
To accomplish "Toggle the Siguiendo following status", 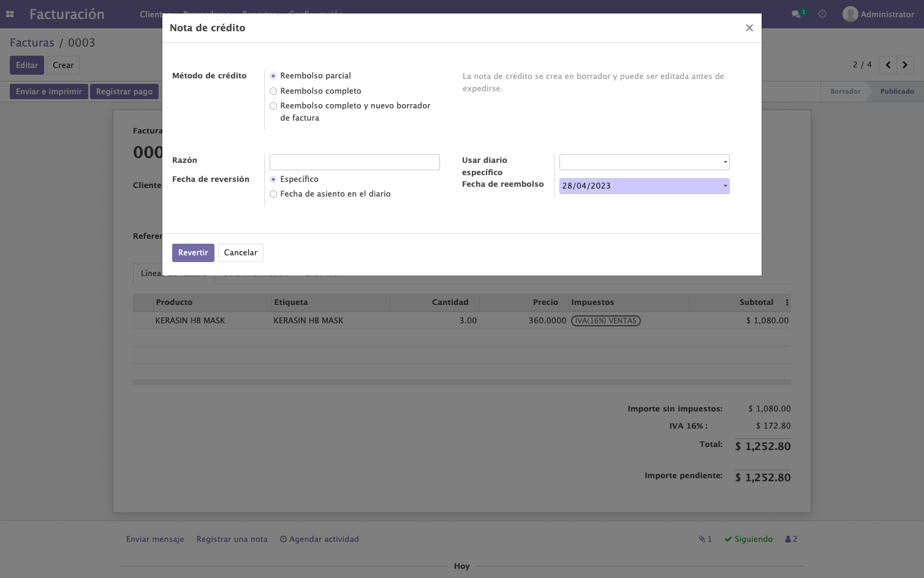I will pos(749,539).
